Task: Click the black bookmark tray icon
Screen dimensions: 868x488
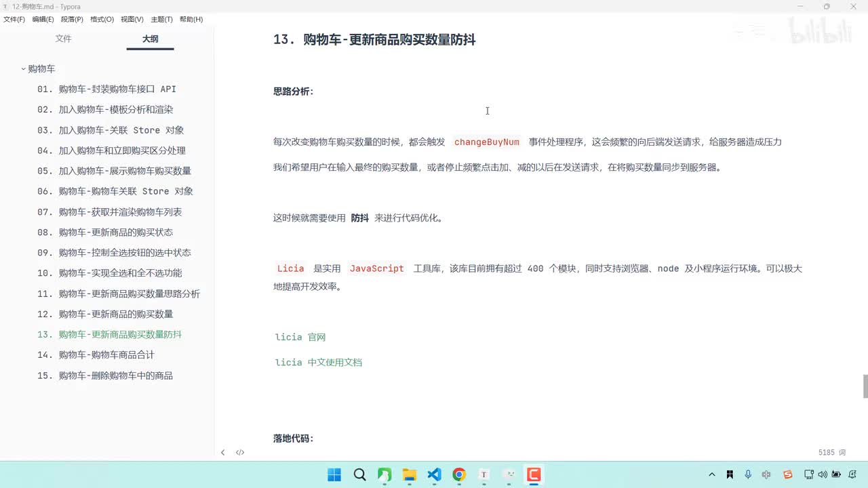Action: (x=730, y=475)
